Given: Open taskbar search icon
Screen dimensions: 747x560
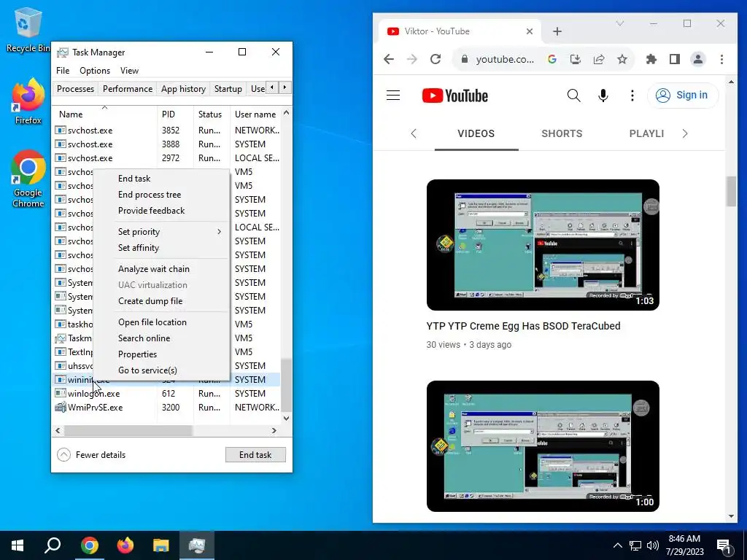Looking at the screenshot, I should pos(53,545).
